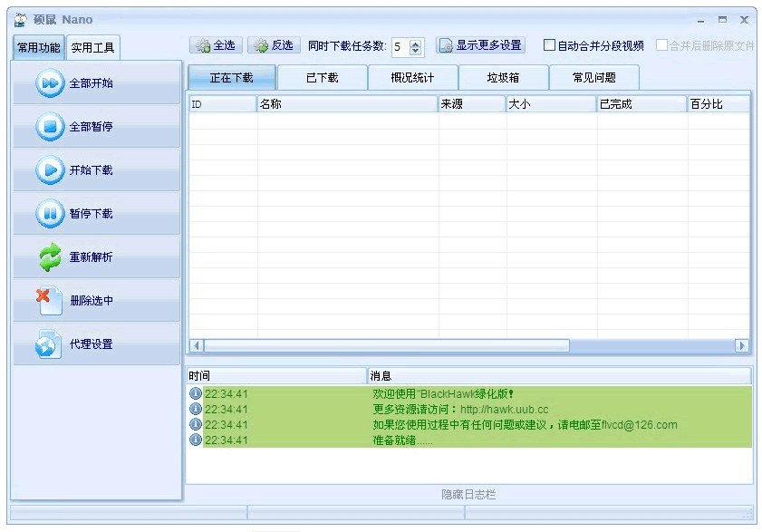Switch to 常用功能 tab

coord(38,48)
